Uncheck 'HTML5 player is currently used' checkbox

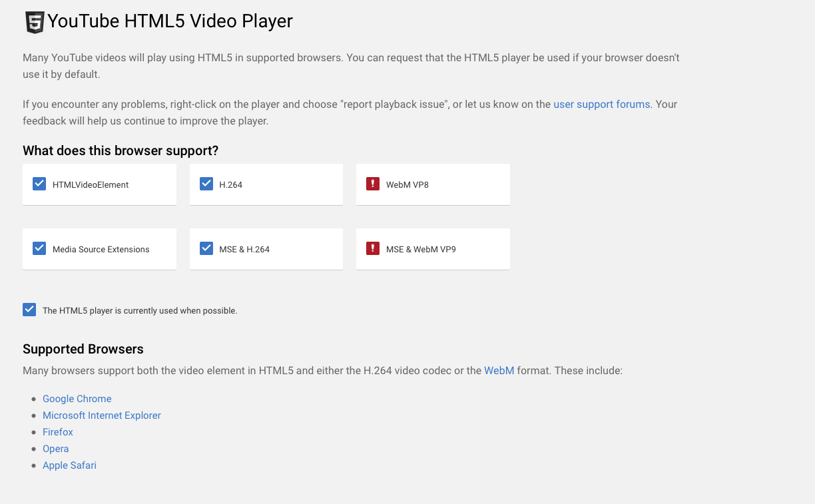[x=29, y=310]
